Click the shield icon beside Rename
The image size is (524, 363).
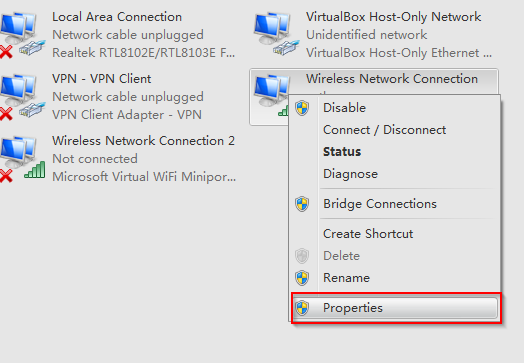tap(302, 278)
